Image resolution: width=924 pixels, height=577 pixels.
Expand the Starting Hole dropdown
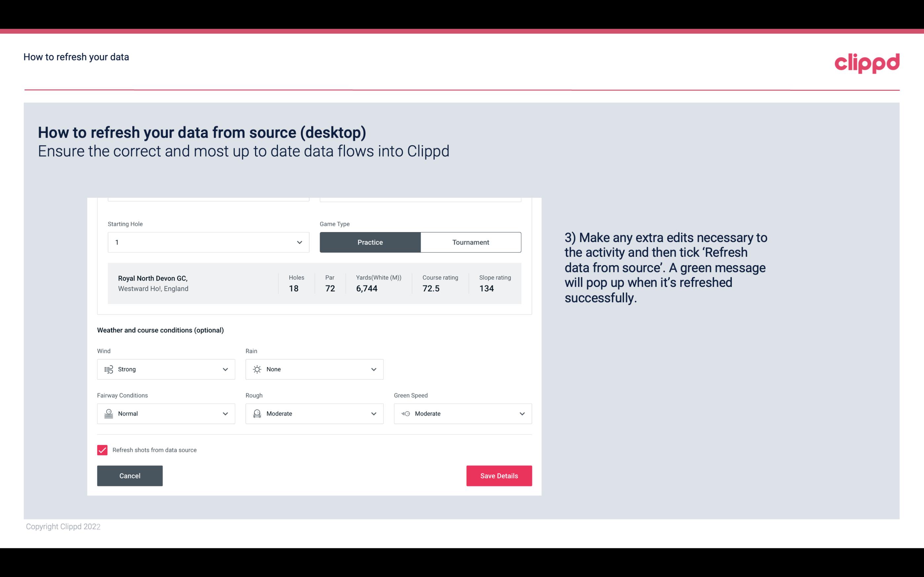(x=299, y=242)
